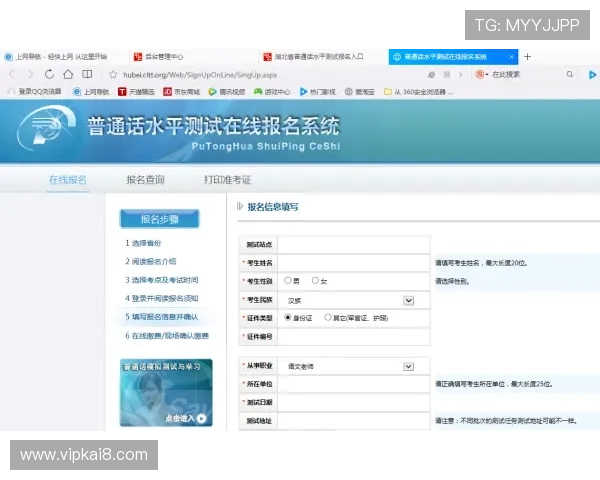Open the 爱淘宝 bookmark
Screen dimensions: 600x480
(x=360, y=92)
